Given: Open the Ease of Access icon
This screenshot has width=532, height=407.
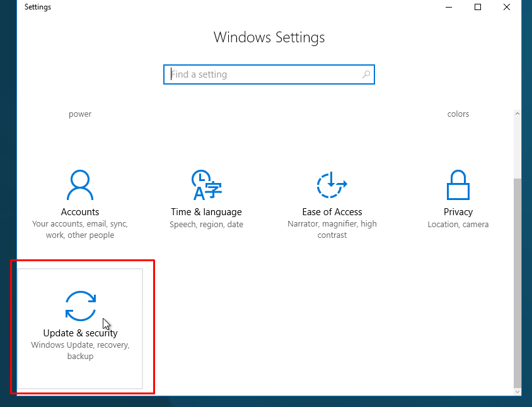Looking at the screenshot, I should point(332,185).
